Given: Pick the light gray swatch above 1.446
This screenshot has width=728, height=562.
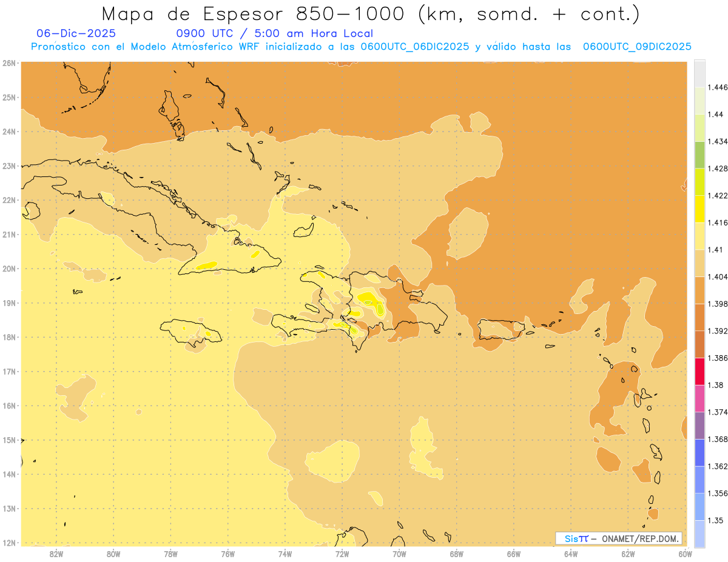Looking at the screenshot, I should (x=700, y=74).
